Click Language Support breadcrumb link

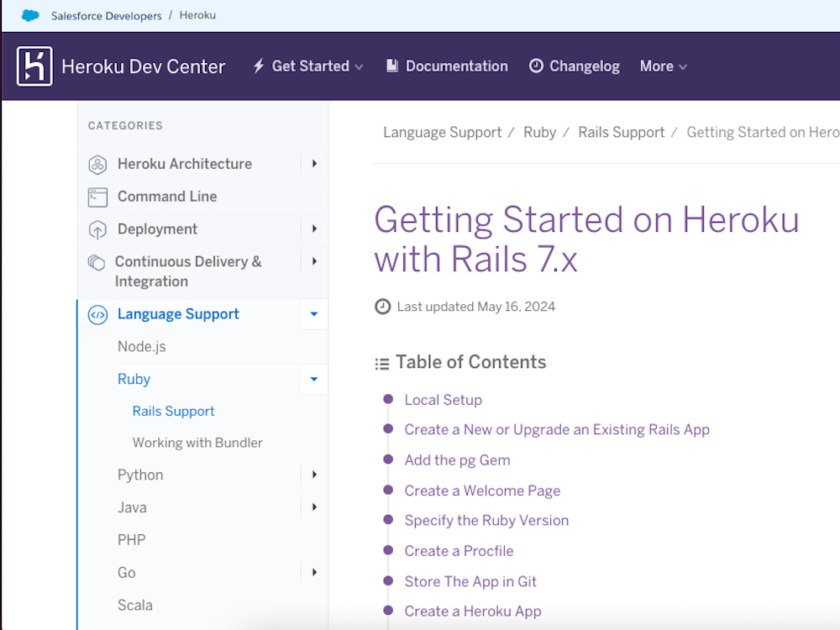tap(443, 133)
